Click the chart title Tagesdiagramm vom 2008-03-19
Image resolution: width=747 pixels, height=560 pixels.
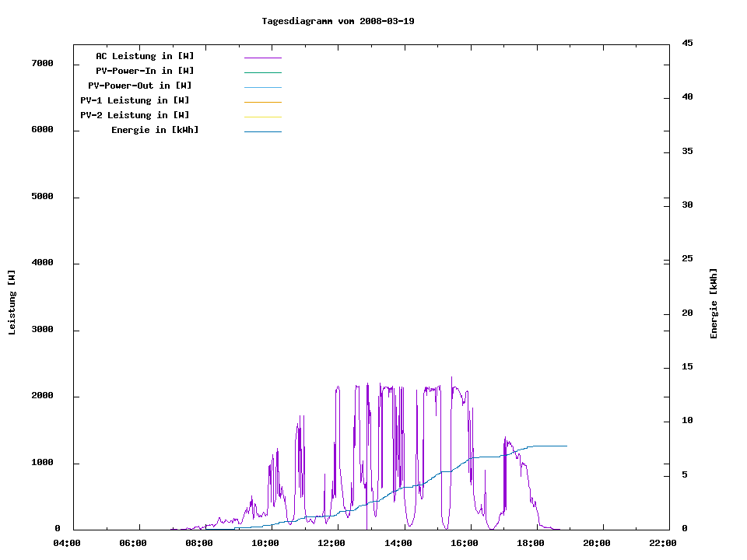tap(338, 21)
